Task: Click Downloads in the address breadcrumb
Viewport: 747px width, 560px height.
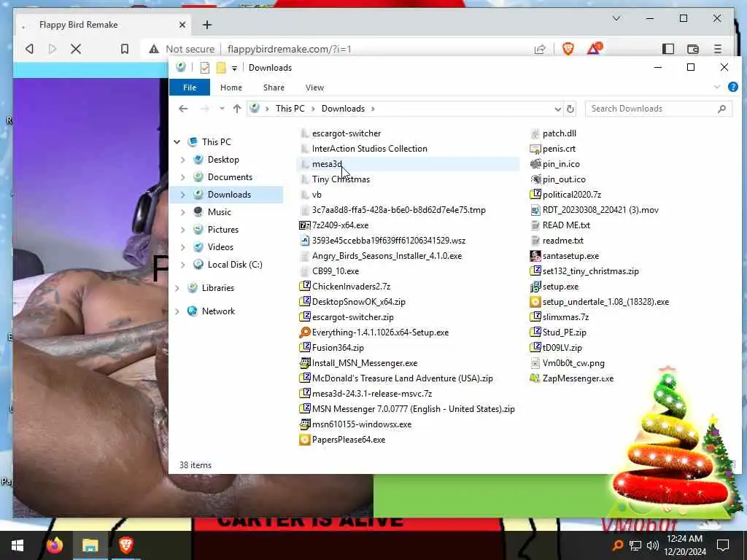Action: point(343,109)
